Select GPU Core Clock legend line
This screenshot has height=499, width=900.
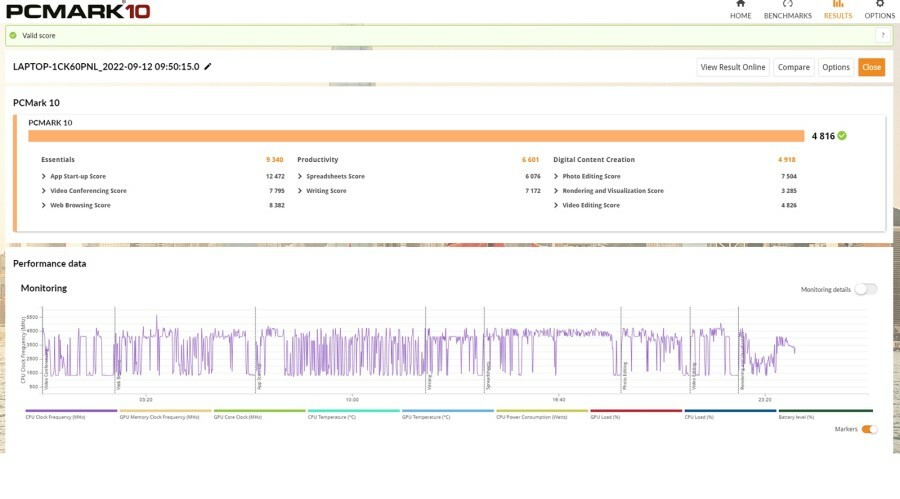pos(259,411)
